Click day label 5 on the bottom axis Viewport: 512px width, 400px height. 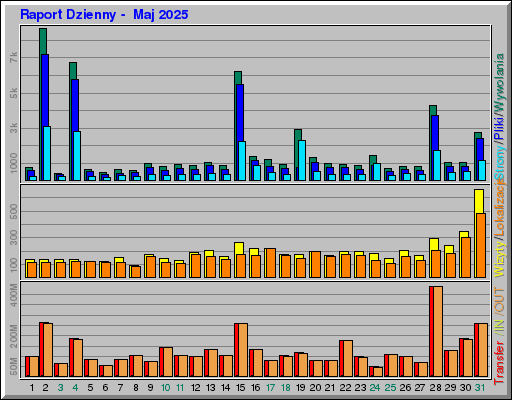click(x=90, y=388)
